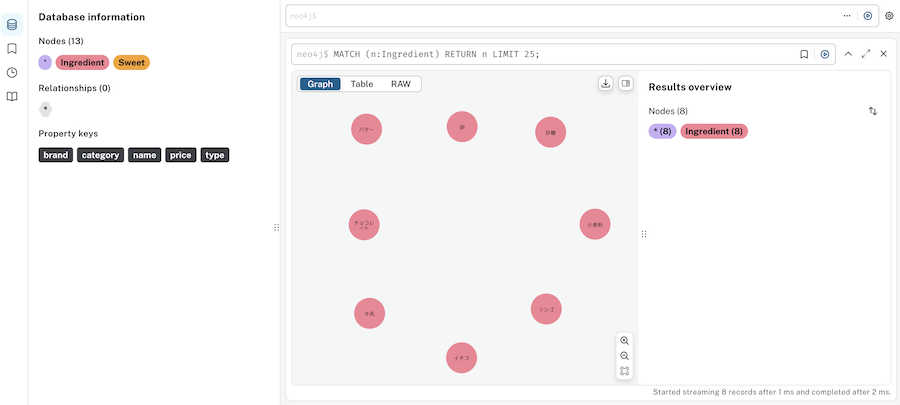
Task: Click the brand property key
Action: 56,155
